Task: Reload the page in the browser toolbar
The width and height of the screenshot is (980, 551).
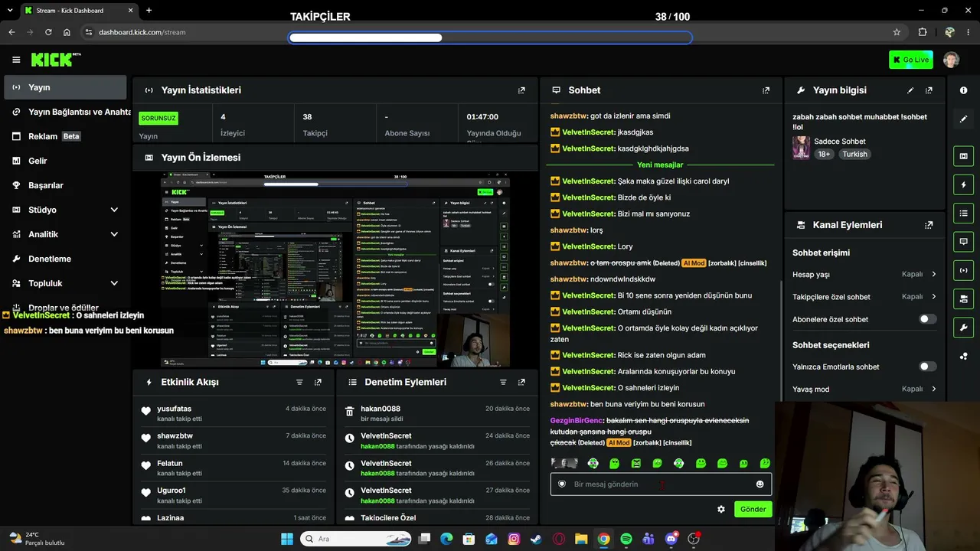Action: click(48, 32)
